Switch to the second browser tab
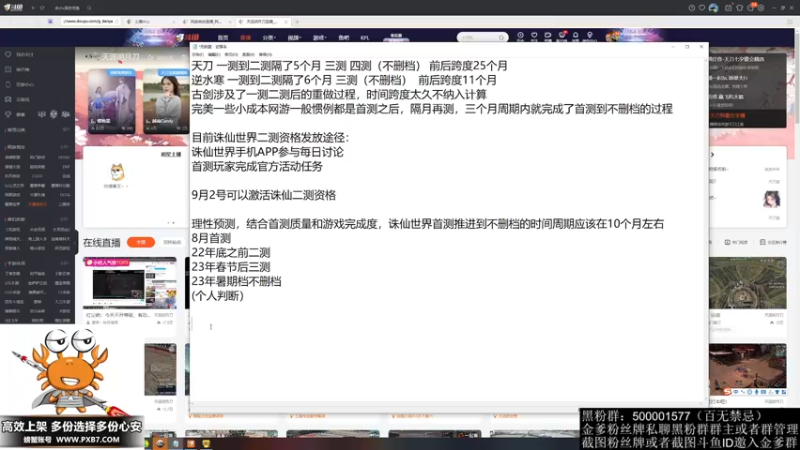The image size is (800, 450). 205,22
